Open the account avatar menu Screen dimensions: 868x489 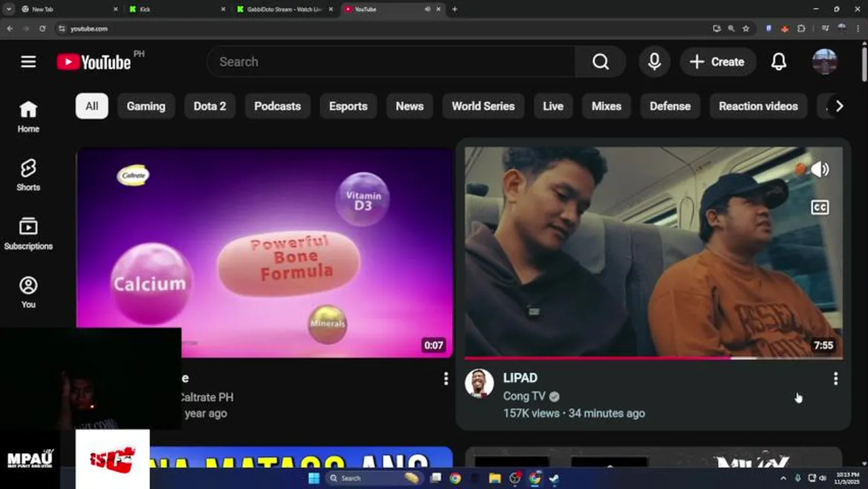point(825,62)
